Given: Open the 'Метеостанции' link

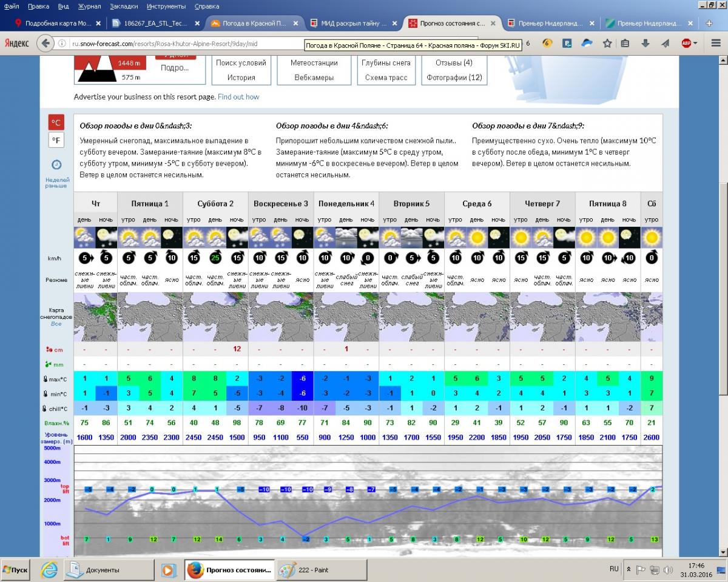Looking at the screenshot, I should 314,62.
